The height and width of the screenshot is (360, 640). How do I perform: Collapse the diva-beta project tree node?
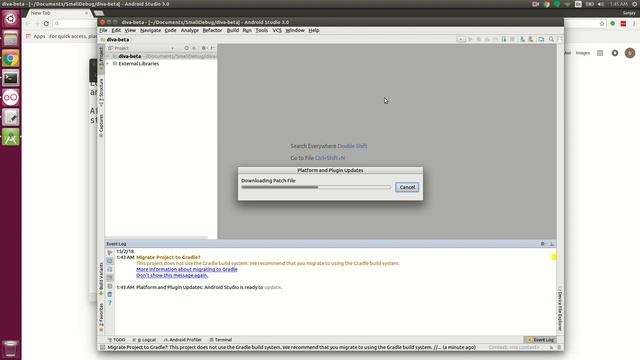click(108, 56)
